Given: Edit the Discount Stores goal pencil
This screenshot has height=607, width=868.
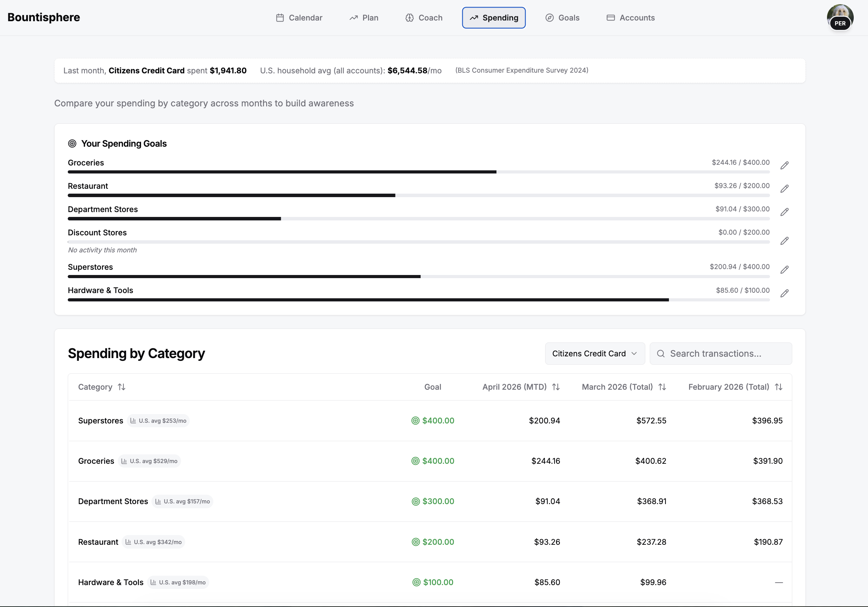Looking at the screenshot, I should [785, 241].
